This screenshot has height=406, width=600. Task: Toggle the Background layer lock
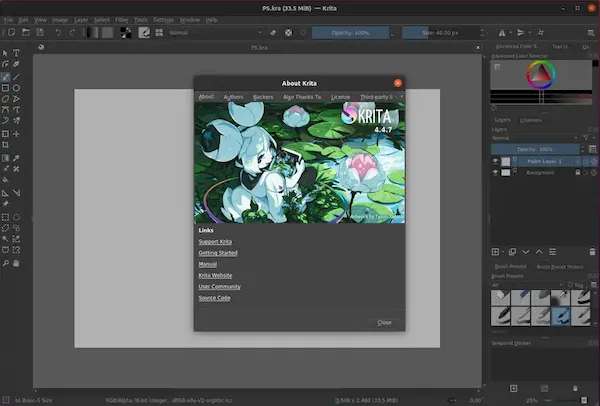pyautogui.click(x=578, y=173)
